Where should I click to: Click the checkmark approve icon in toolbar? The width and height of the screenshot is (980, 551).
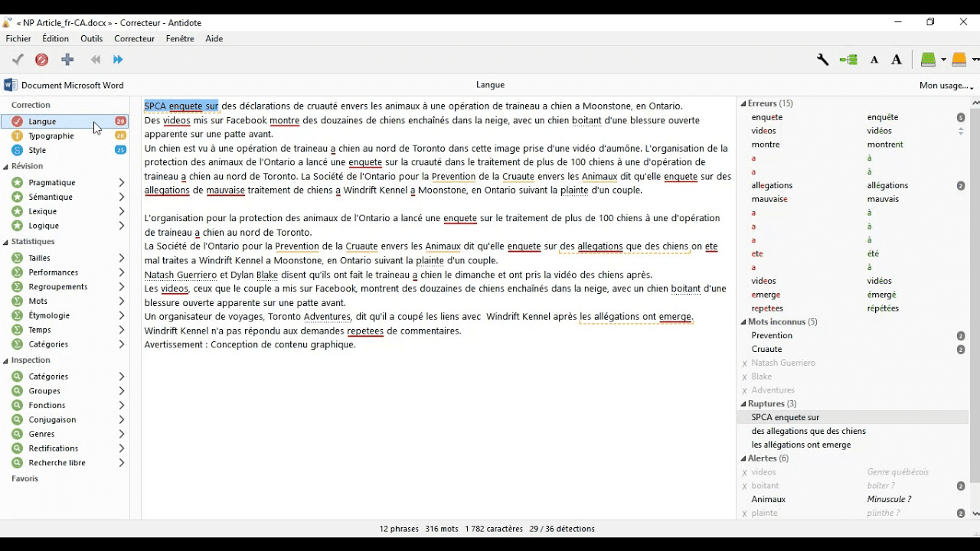(18, 60)
